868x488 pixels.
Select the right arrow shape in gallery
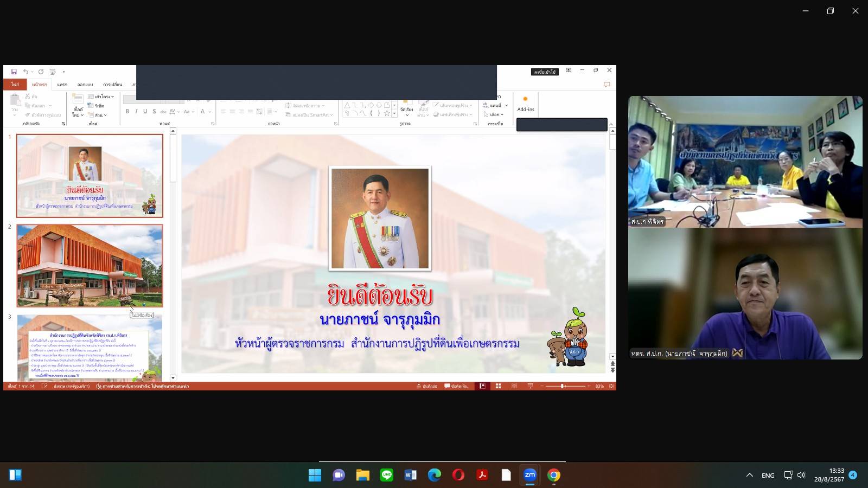(371, 105)
